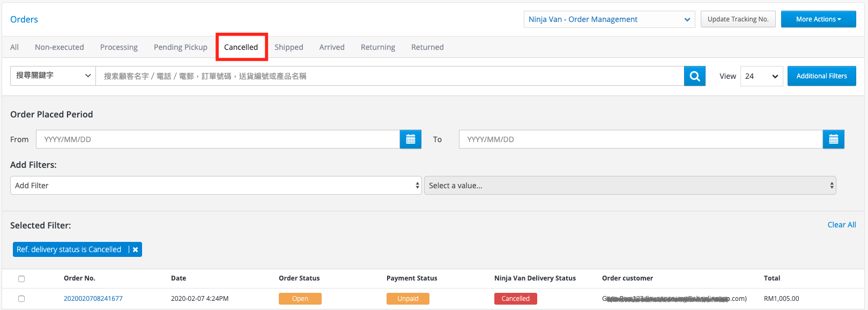Click the Payment Status column header

tap(412, 278)
